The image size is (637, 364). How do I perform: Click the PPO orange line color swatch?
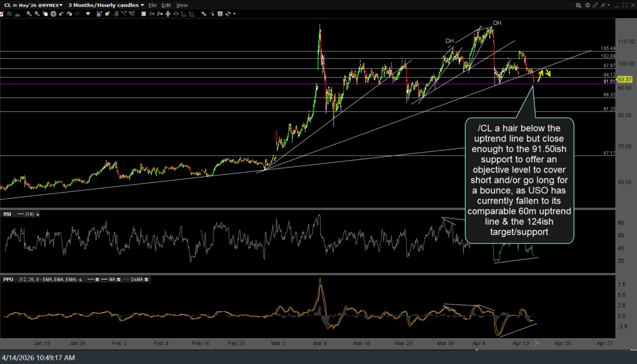[91, 279]
